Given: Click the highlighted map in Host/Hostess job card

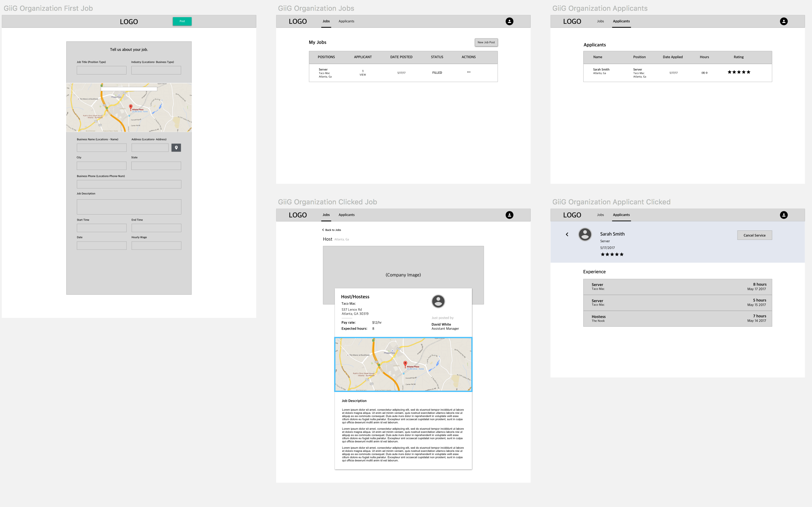Looking at the screenshot, I should click(x=403, y=364).
